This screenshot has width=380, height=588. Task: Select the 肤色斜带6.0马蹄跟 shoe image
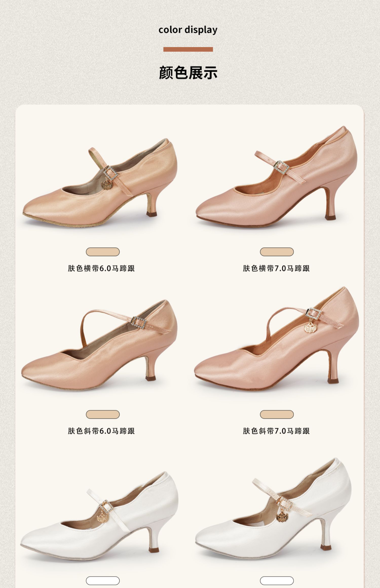click(x=99, y=345)
